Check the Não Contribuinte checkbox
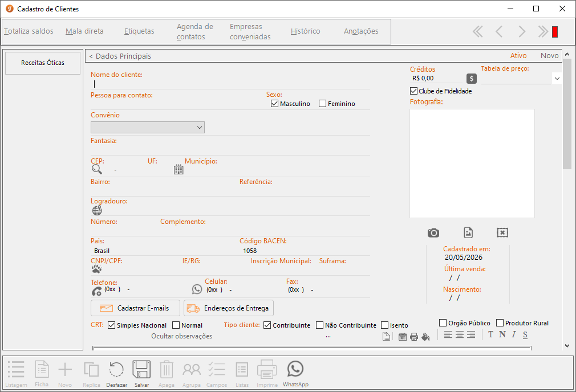Screen dimensions: 576x392 [x=319, y=325]
